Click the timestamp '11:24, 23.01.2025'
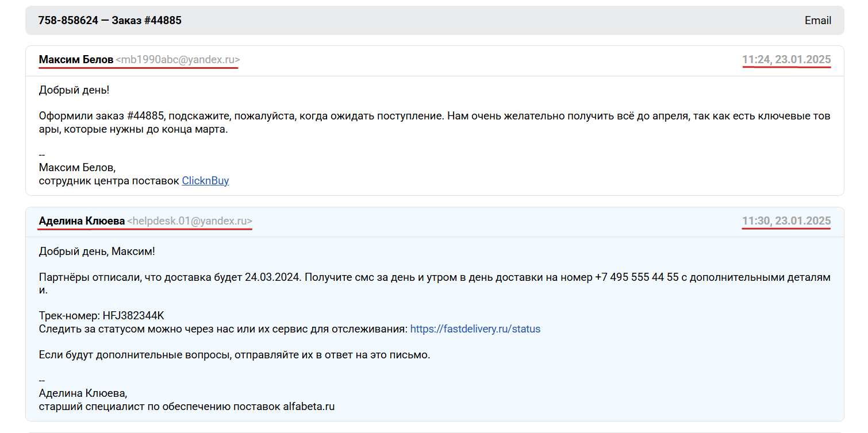 point(786,60)
